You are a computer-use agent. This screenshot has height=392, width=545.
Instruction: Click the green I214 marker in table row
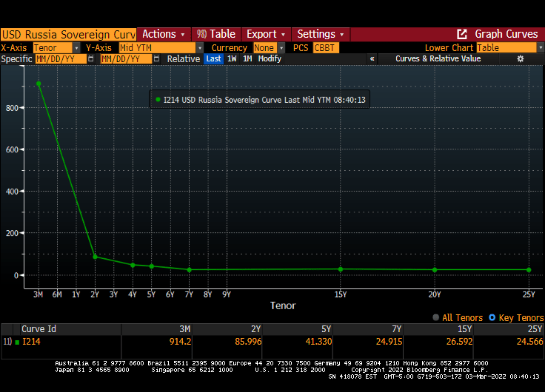(17, 342)
